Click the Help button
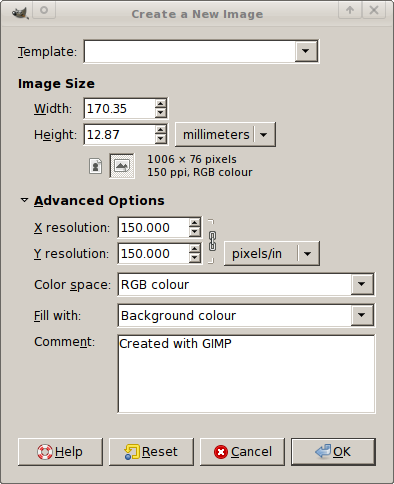This screenshot has height=484, width=394. [x=60, y=452]
